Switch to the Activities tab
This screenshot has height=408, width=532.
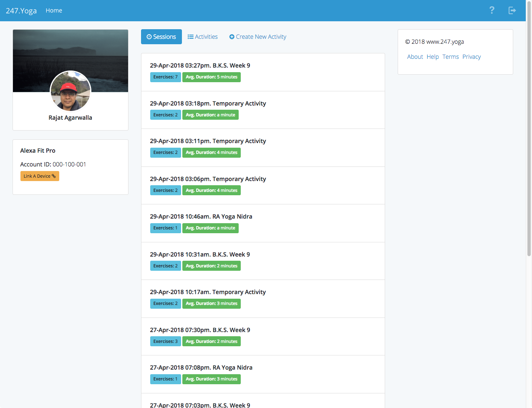[x=203, y=37]
